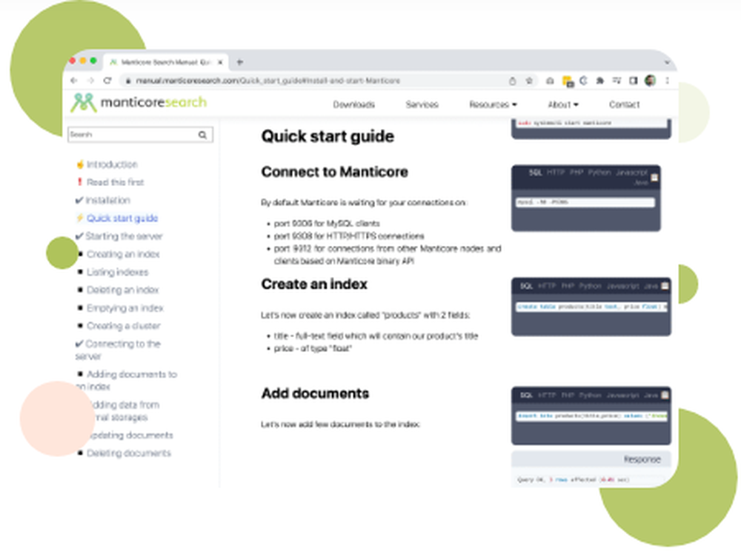Copy the Connect to Manticore code example
The height and width of the screenshot is (560, 741).
tap(654, 178)
